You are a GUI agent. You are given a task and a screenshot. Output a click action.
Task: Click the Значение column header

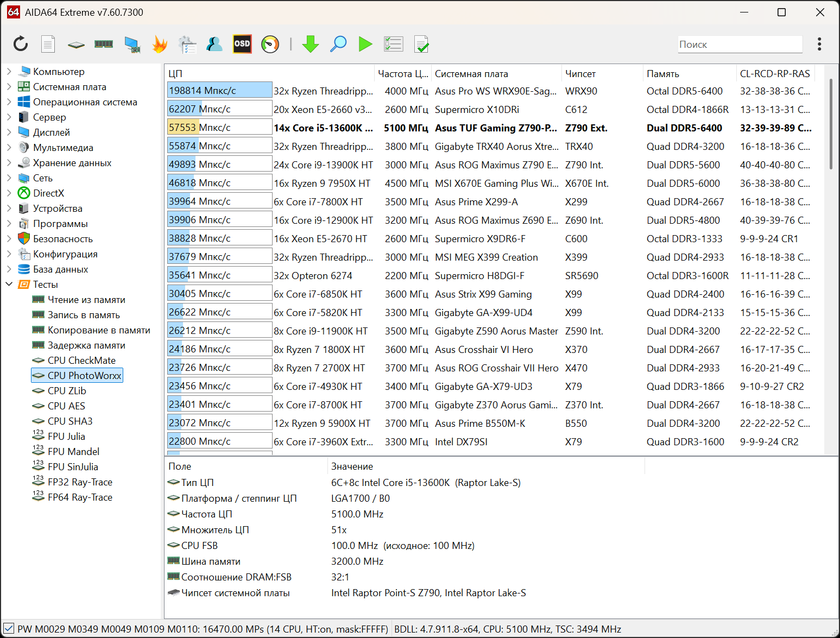[486, 466]
